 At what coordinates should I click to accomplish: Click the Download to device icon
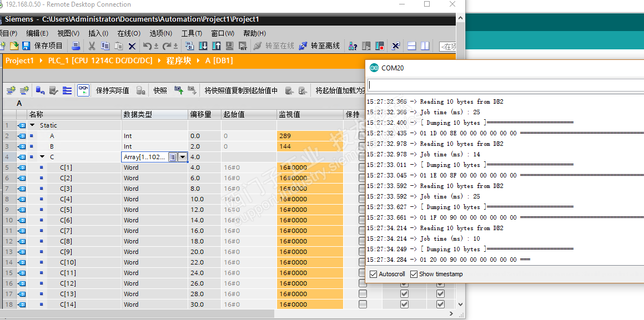pos(203,46)
